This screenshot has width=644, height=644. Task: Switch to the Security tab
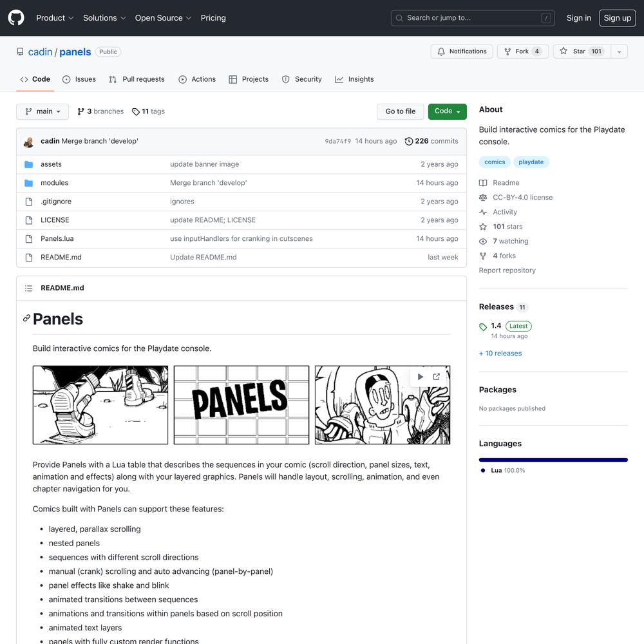coord(302,79)
